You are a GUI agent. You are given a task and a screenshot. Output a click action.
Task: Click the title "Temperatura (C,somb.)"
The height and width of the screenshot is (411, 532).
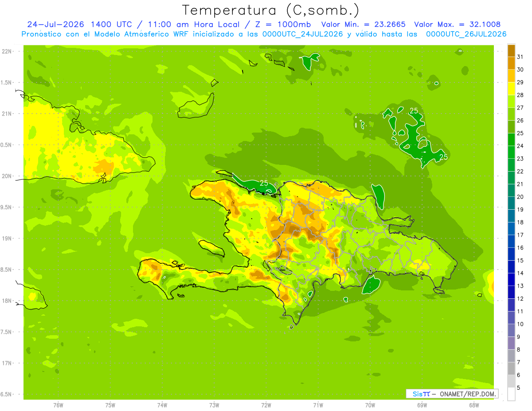(x=271, y=10)
